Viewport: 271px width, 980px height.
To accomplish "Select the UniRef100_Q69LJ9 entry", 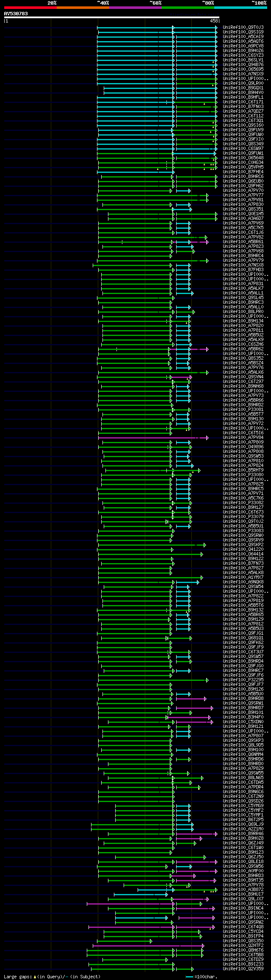I will (x=243, y=824).
